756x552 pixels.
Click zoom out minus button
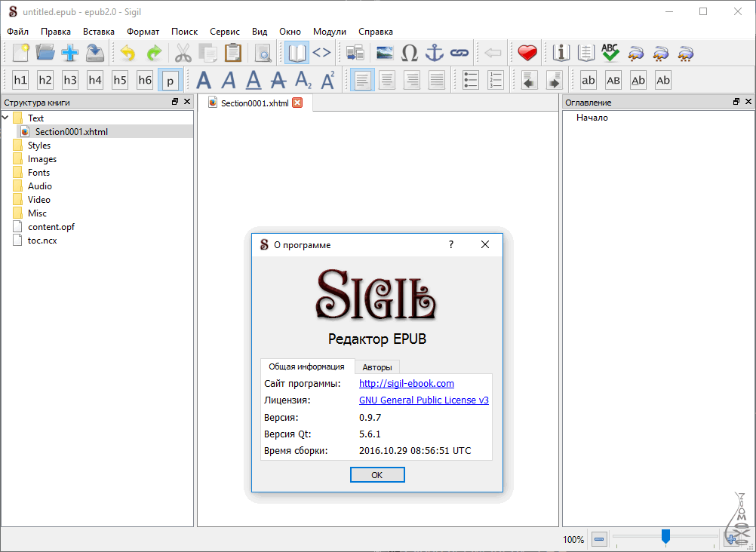coord(598,539)
